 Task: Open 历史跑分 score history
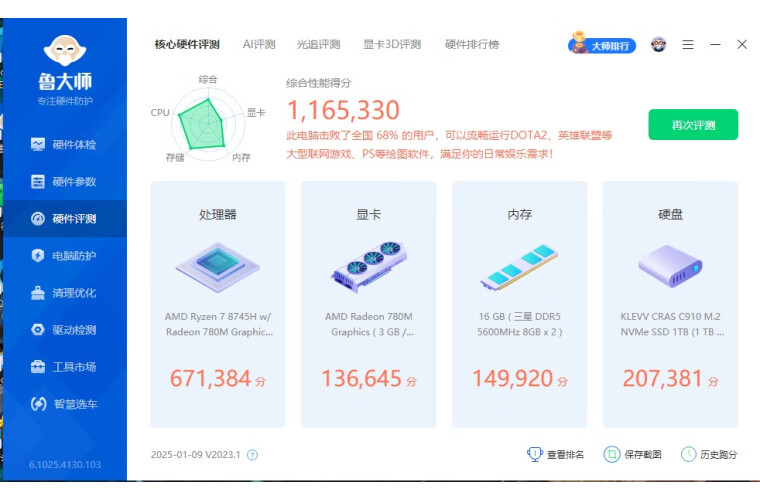709,455
